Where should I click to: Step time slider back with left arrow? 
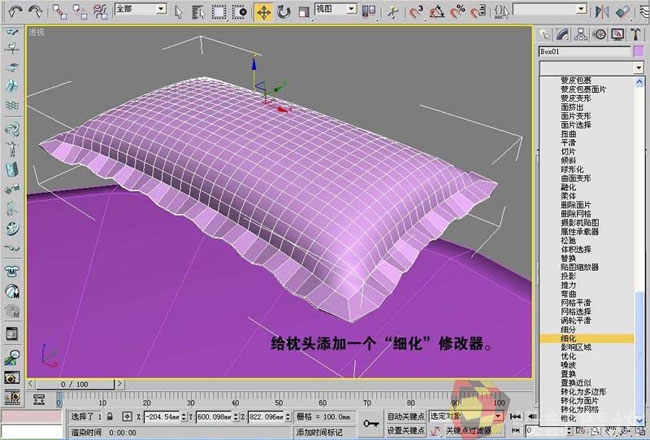[31, 384]
